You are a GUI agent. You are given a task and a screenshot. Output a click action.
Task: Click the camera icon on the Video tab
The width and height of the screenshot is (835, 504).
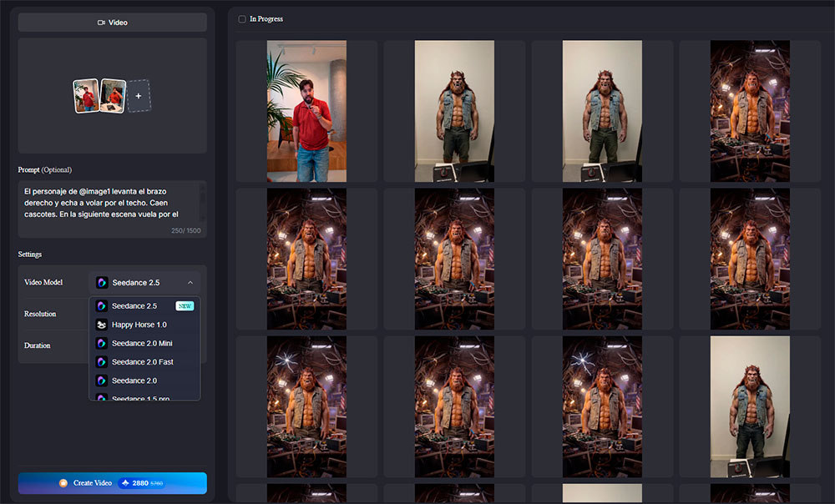(101, 23)
